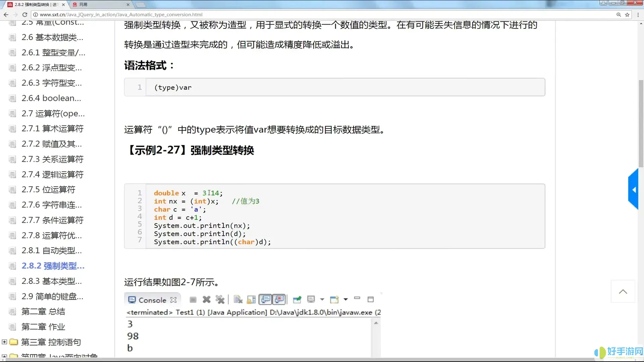Open section 2.7.6 字符串连...
The image size is (644, 362).
click(52, 205)
